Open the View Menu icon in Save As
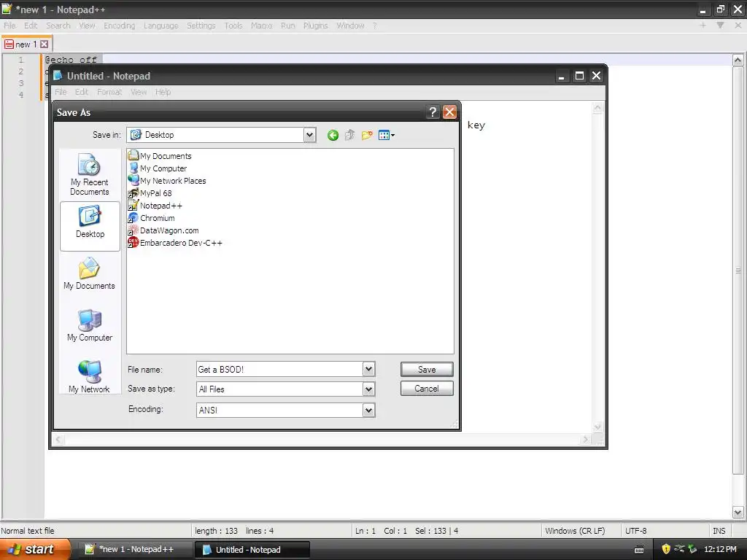 click(387, 135)
